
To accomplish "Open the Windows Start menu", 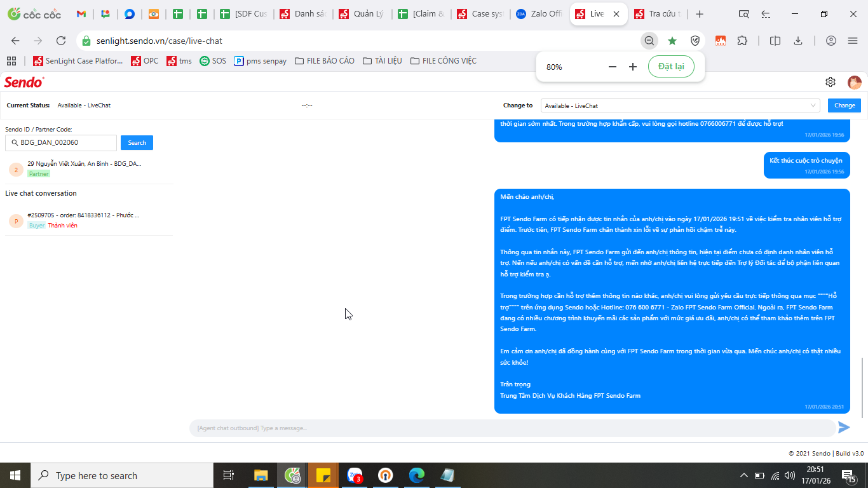I will pyautogui.click(x=15, y=475).
